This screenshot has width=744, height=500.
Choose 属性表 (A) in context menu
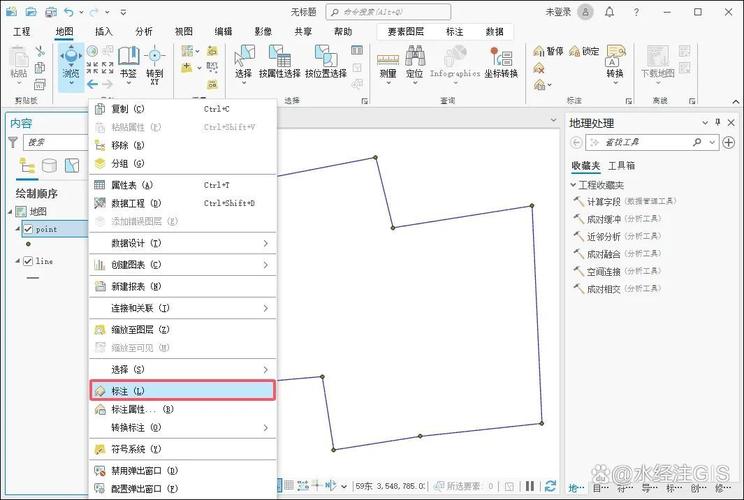coord(183,185)
